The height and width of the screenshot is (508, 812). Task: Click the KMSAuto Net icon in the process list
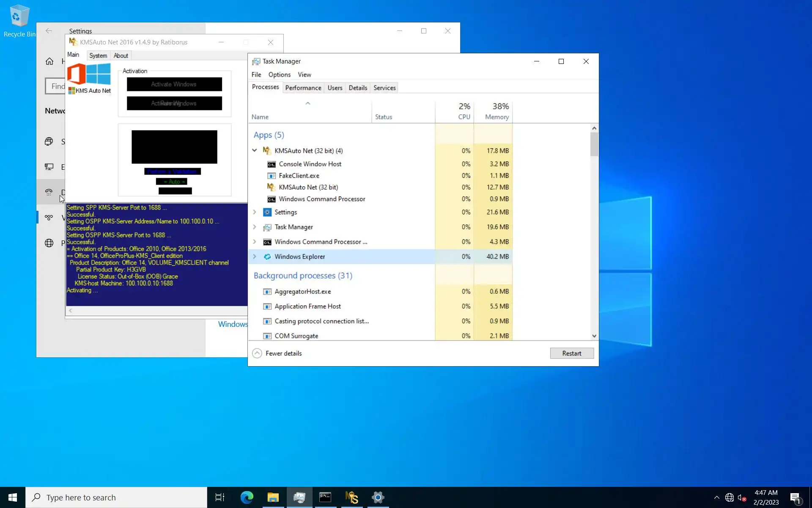click(x=267, y=151)
